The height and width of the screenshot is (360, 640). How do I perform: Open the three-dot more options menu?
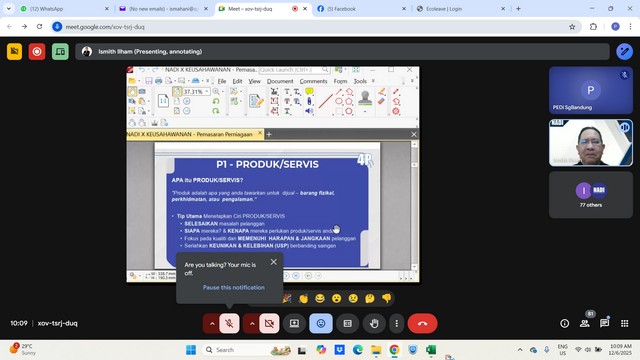tap(396, 323)
